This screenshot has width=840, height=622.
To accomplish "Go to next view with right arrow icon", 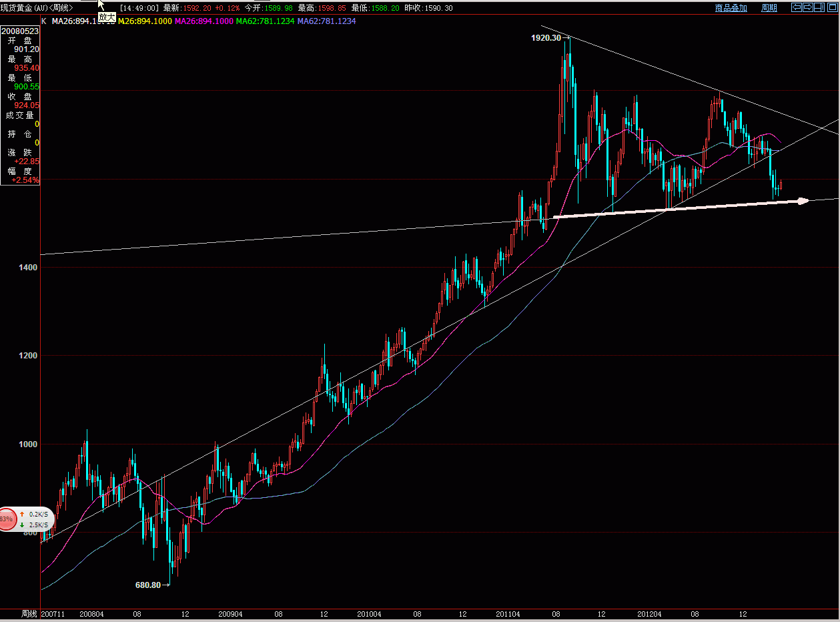I will [x=808, y=7].
